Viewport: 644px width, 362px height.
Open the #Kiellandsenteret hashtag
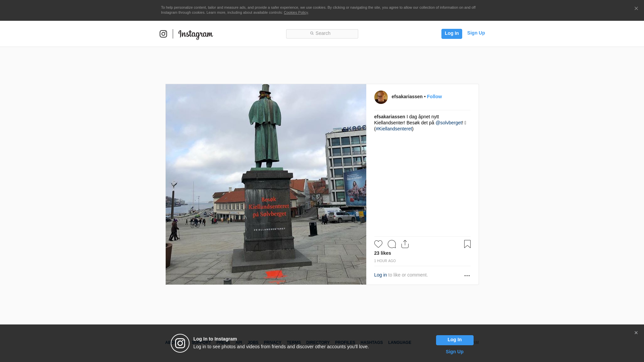tap(394, 129)
